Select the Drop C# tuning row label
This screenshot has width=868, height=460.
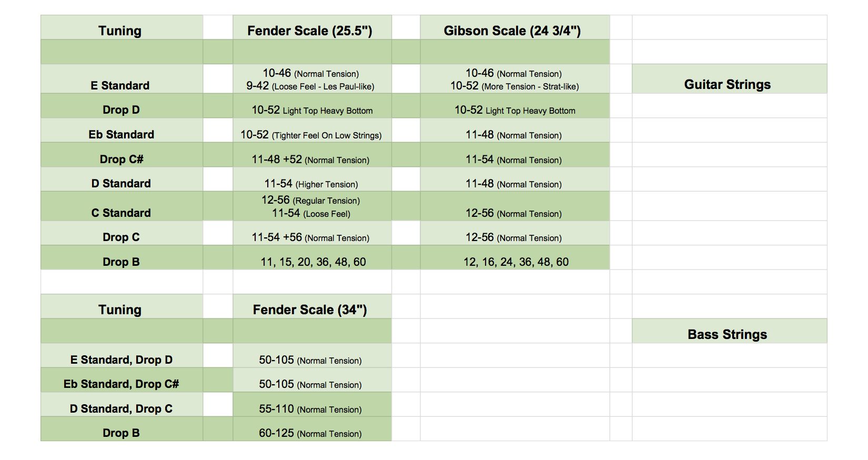122,155
